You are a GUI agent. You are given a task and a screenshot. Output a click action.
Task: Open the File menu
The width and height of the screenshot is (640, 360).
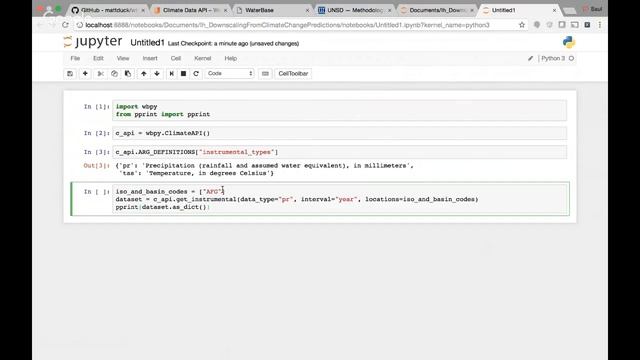click(x=75, y=58)
